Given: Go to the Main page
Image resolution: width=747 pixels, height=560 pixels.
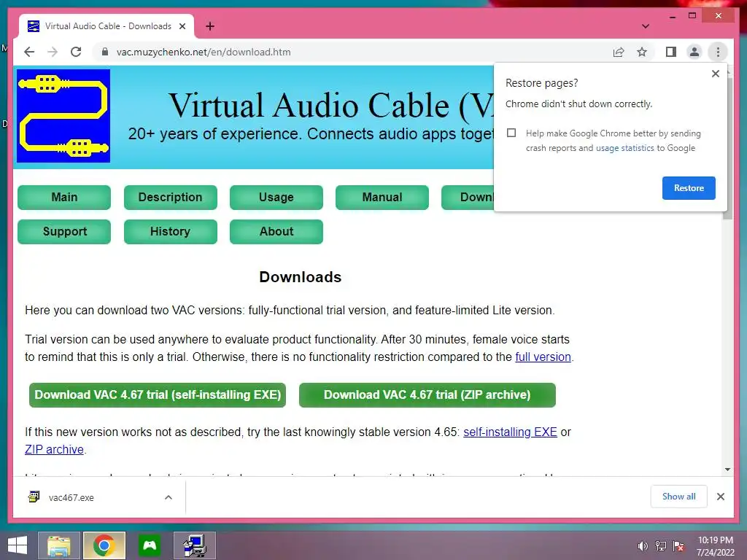Looking at the screenshot, I should pos(64,197).
